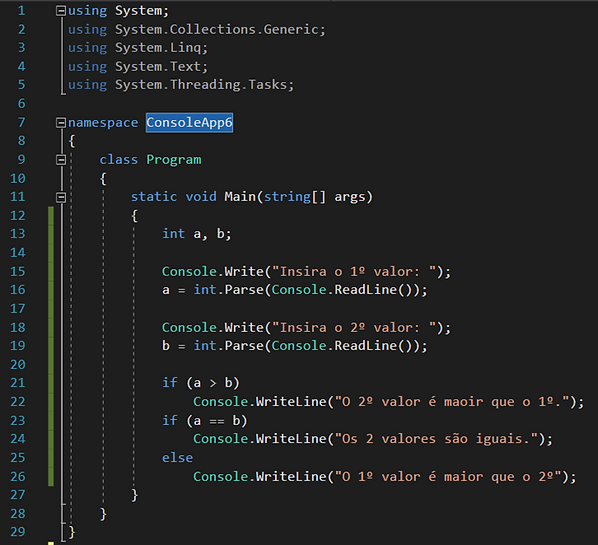Collapse the using directives block
Viewport: 598px width, 545px height.
pyautogui.click(x=61, y=11)
